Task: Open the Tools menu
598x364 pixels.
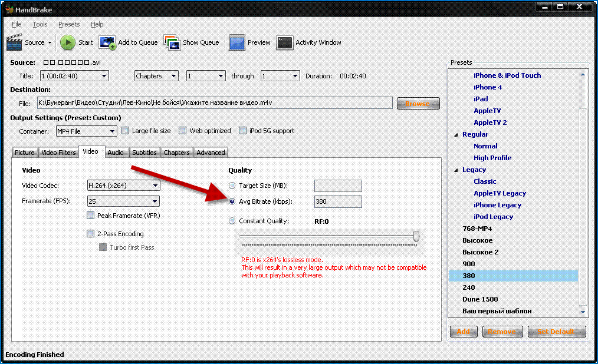Action: click(x=40, y=24)
